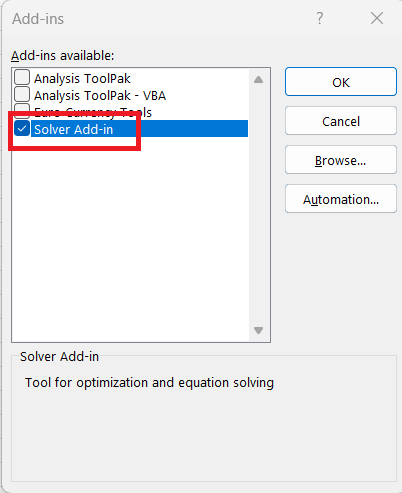The image size is (402, 493).
Task: Click the add-ins list scrollbar track
Action: [x=258, y=205]
